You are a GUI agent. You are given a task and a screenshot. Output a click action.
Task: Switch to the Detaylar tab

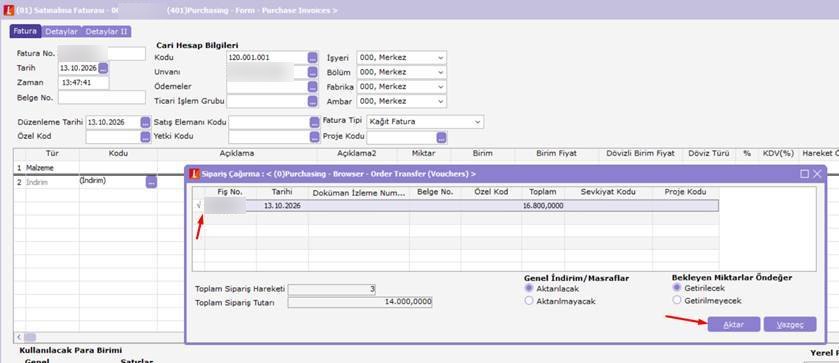(x=62, y=32)
